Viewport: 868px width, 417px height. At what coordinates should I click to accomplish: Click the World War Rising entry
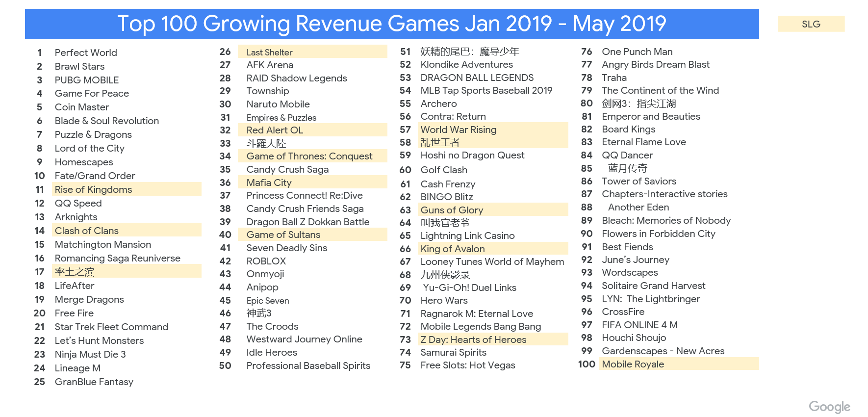coord(458,130)
